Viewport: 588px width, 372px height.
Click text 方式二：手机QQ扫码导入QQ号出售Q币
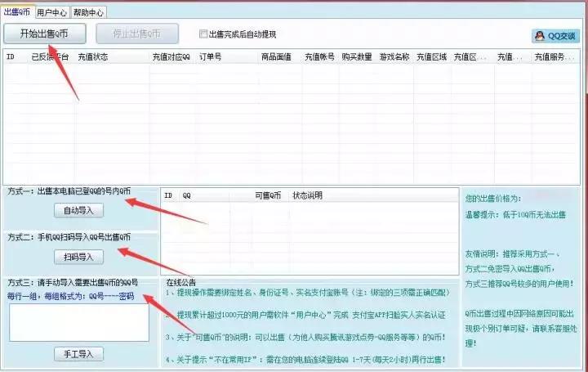tap(69, 237)
